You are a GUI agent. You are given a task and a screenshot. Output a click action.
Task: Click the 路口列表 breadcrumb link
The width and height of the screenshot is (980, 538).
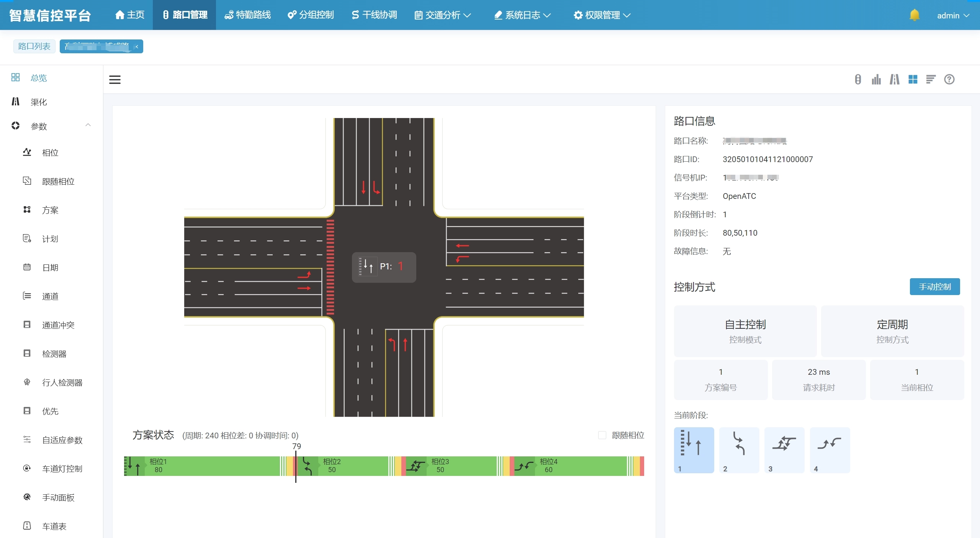pyautogui.click(x=34, y=46)
